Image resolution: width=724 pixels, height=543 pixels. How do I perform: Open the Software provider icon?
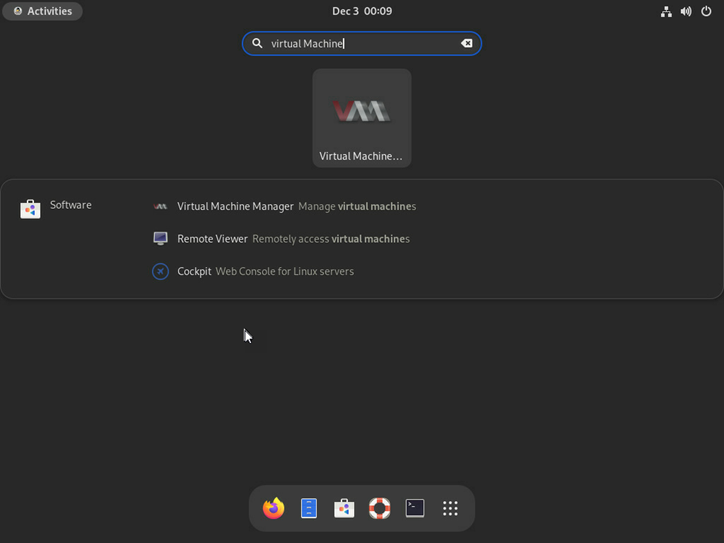pos(30,209)
